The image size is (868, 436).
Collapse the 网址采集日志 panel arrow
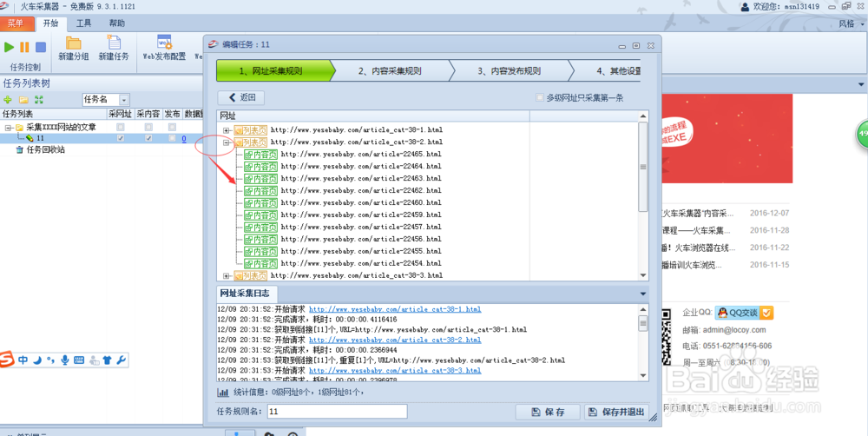tap(642, 294)
